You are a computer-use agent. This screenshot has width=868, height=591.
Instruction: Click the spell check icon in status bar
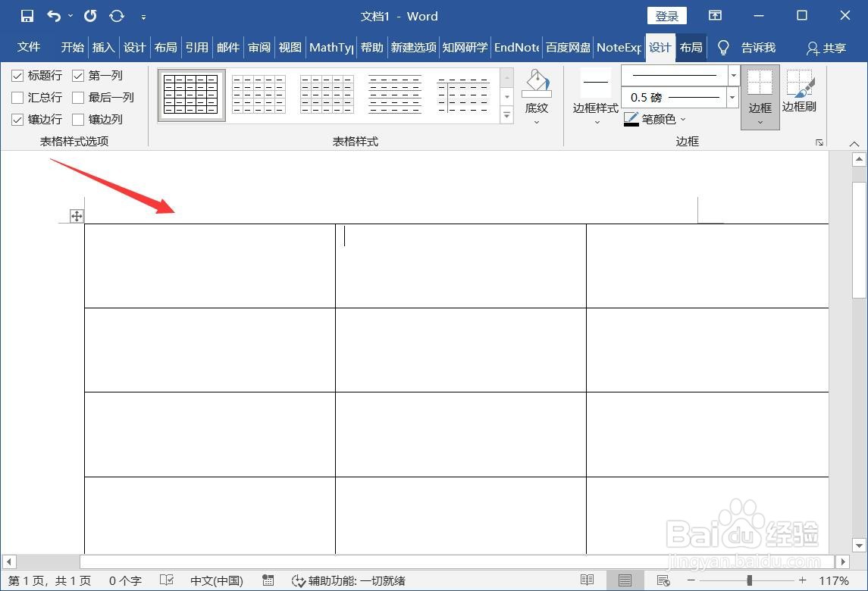pos(166,580)
